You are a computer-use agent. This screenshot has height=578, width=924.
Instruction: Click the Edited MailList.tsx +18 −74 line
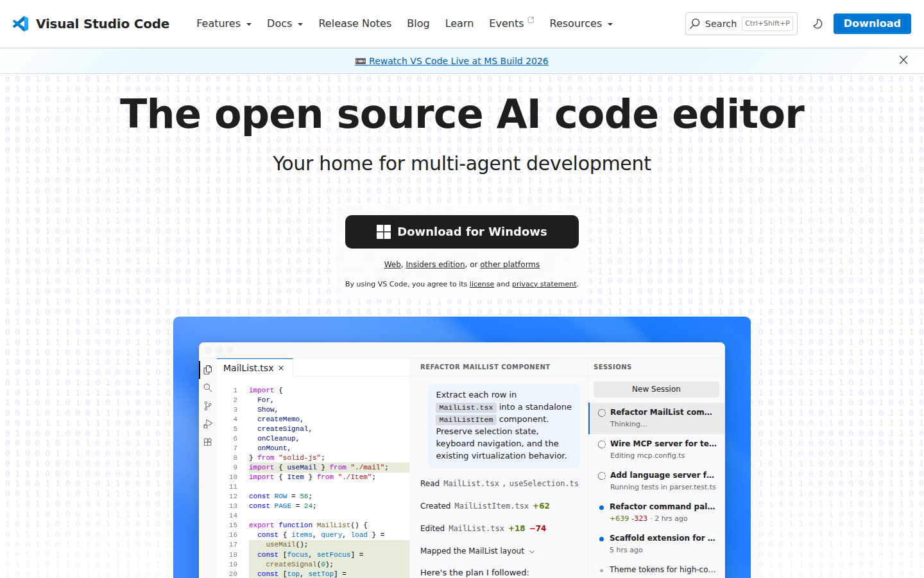(x=483, y=529)
